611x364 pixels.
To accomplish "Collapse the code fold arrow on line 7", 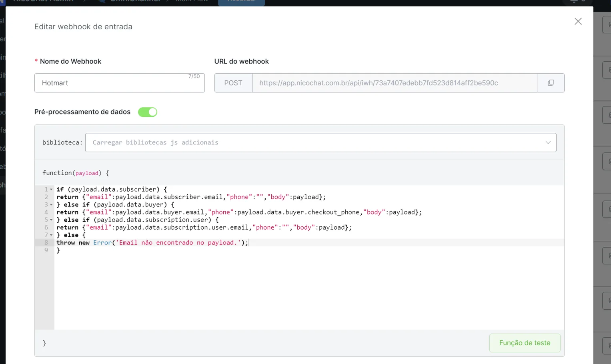I will click(x=51, y=235).
